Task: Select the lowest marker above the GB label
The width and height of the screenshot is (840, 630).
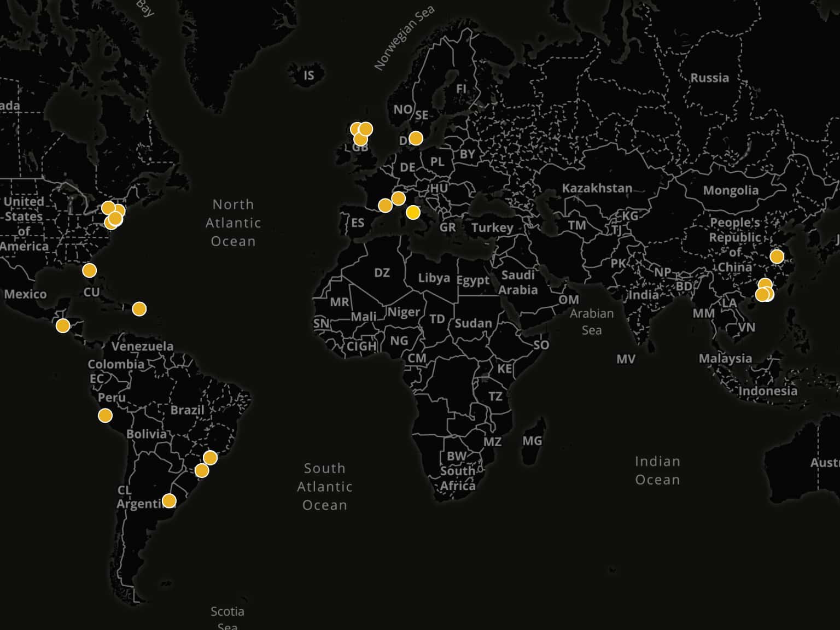Action: [360, 139]
